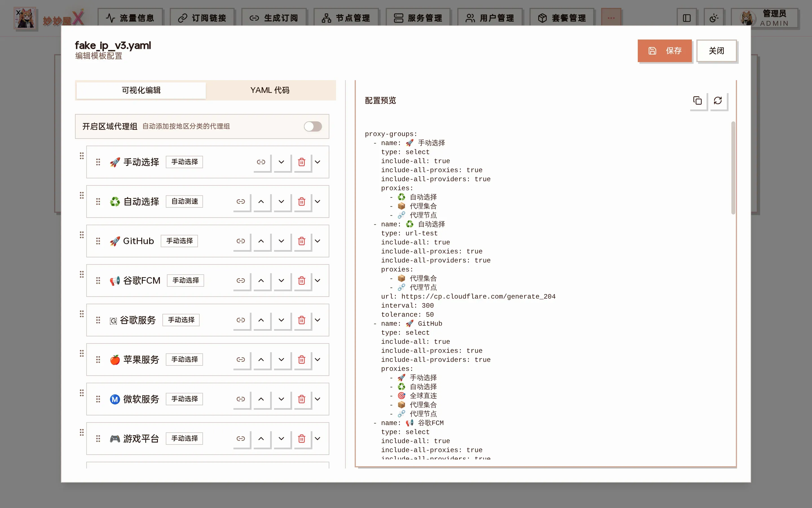The width and height of the screenshot is (812, 508).
Task: Move the 谷歌FCM group down
Action: point(281,281)
